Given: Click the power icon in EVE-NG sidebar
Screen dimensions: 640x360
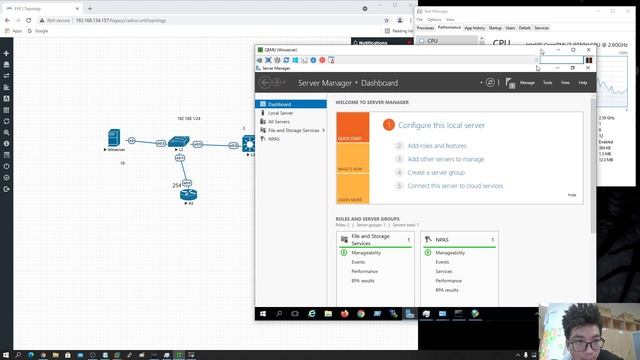Looking at the screenshot, I should 6,167.
